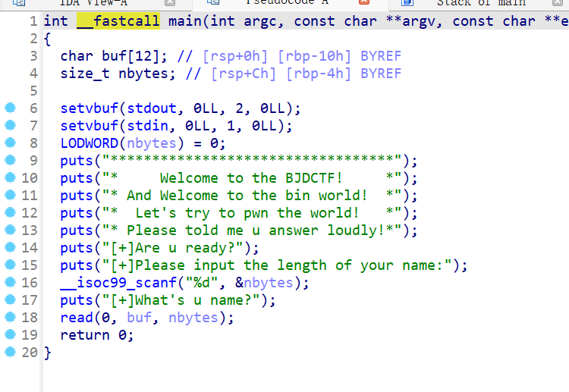Click the read function call name
569x392 pixels.
point(77,318)
